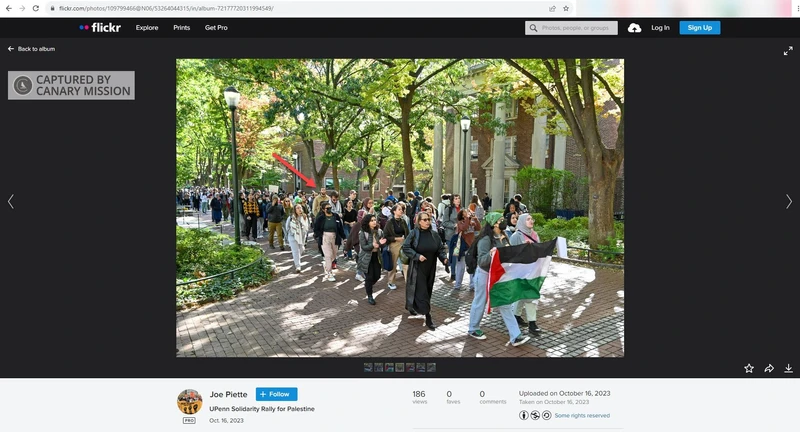
Task: Open Some rights reserved license link
Action: [582, 415]
